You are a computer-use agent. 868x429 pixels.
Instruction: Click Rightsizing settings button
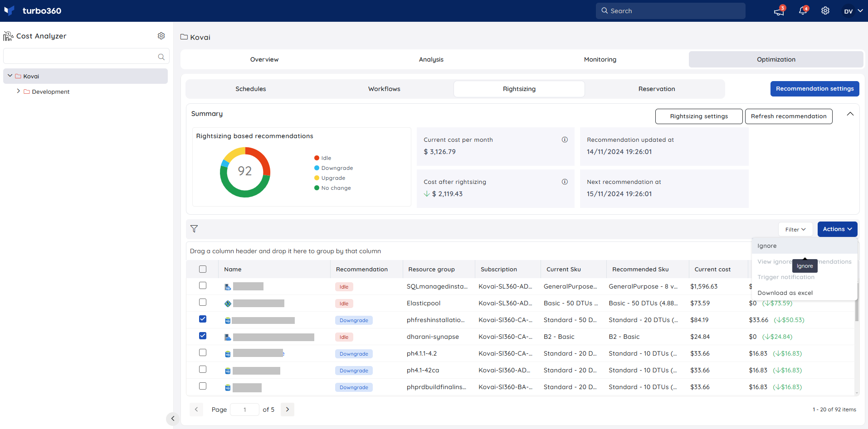coord(699,116)
